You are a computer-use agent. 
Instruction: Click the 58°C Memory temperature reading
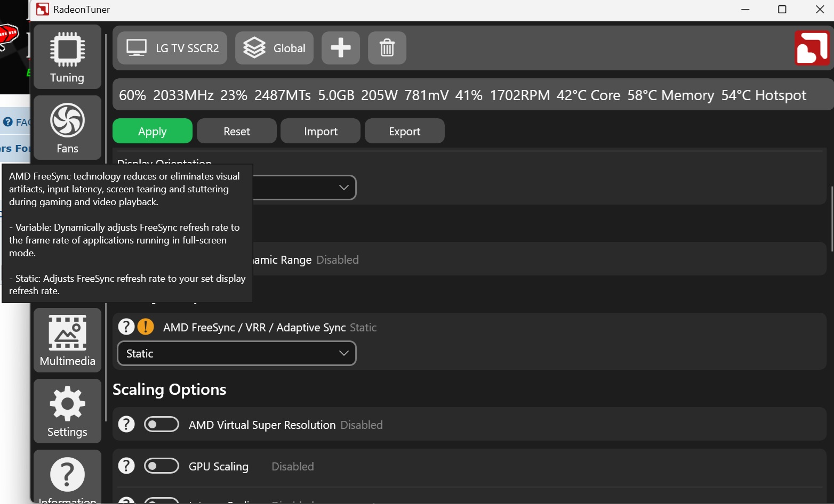click(670, 95)
